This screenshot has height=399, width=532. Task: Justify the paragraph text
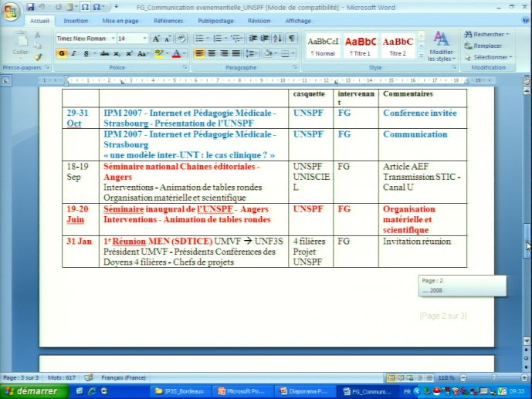coord(236,53)
